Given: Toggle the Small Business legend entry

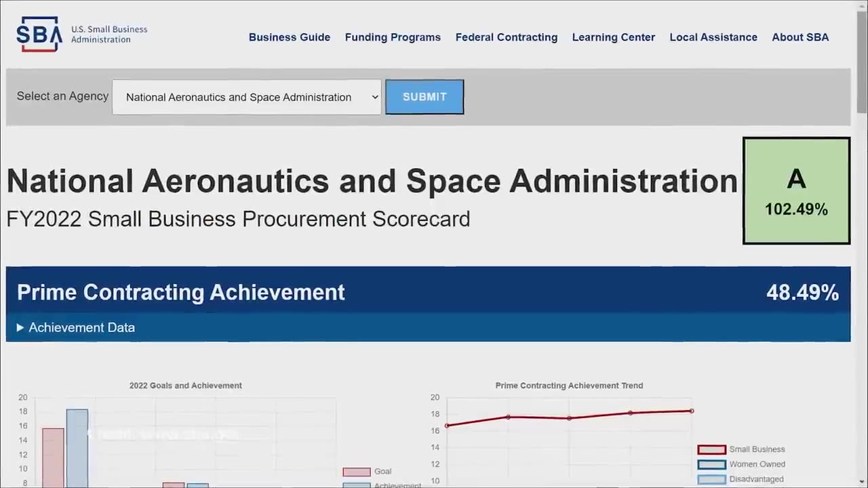Looking at the screenshot, I should [741, 449].
